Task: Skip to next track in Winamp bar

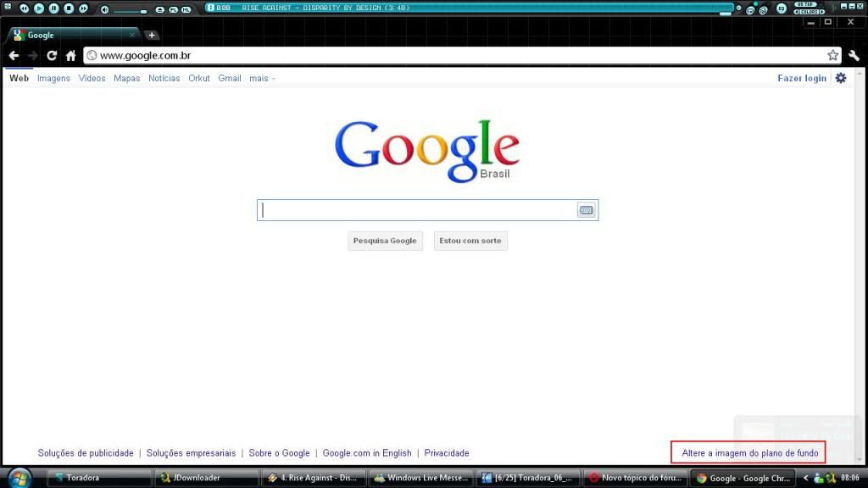Action: (x=84, y=8)
